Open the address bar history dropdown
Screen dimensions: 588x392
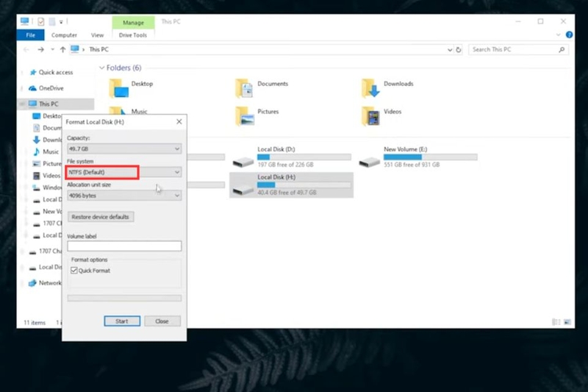(450, 49)
